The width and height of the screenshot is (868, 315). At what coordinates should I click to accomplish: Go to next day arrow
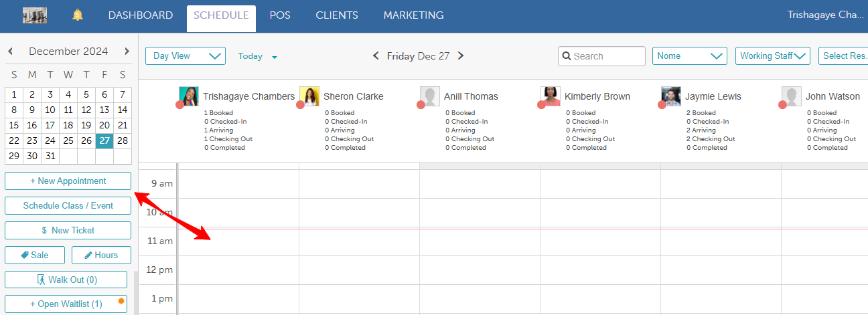[461, 56]
